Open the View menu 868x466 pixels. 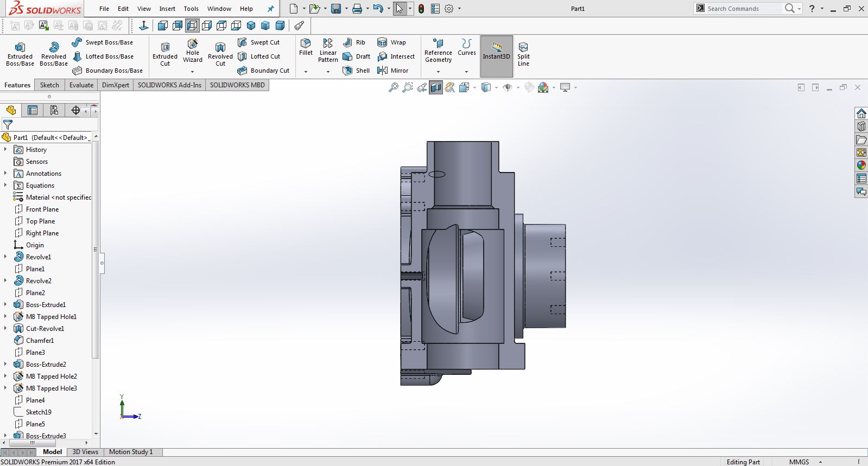tap(144, 9)
